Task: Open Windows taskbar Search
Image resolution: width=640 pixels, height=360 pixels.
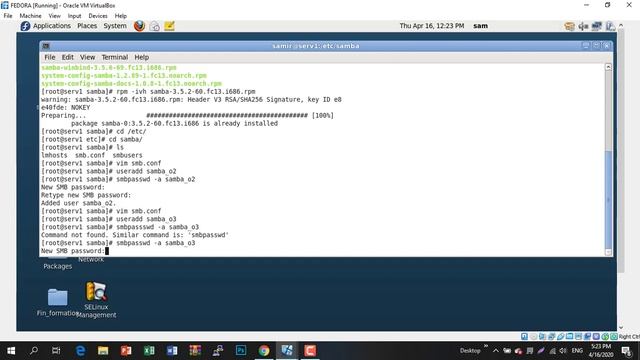Action: [x=34, y=351]
